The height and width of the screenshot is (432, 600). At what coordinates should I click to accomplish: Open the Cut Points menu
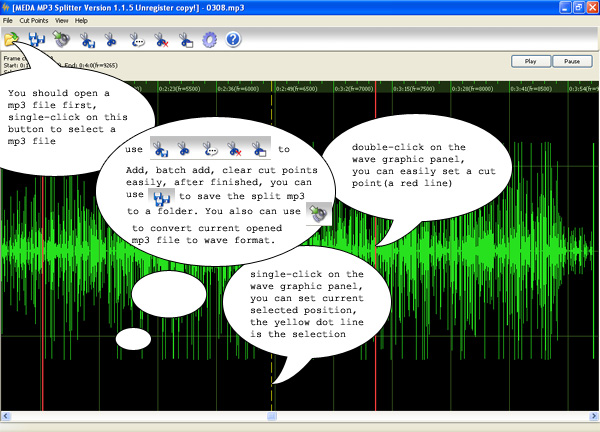coord(34,21)
